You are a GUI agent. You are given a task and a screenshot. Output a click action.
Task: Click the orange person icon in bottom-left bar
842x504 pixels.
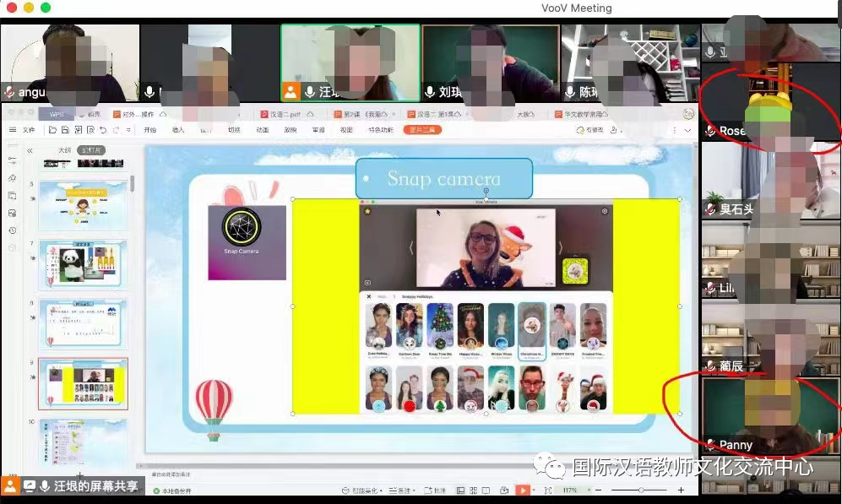[10, 486]
